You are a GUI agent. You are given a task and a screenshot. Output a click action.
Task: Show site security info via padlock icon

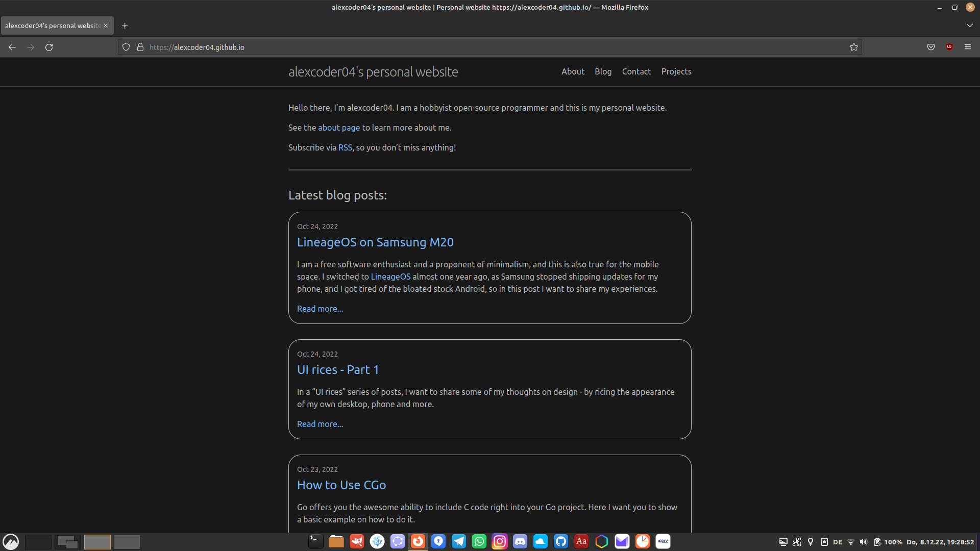(140, 47)
